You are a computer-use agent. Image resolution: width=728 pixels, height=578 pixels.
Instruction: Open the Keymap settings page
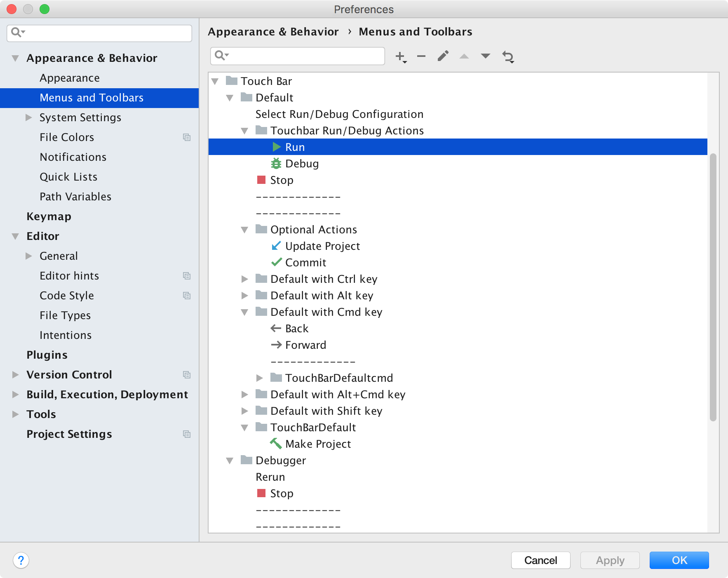(x=49, y=216)
